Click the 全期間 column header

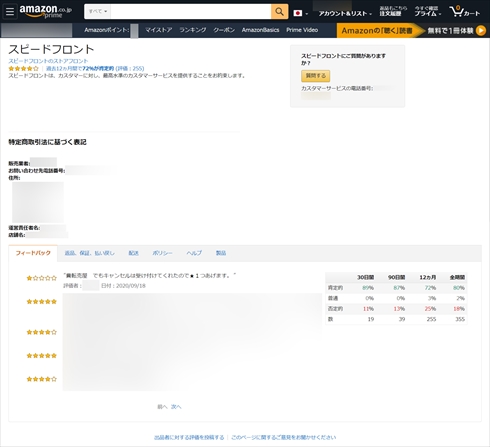click(457, 277)
